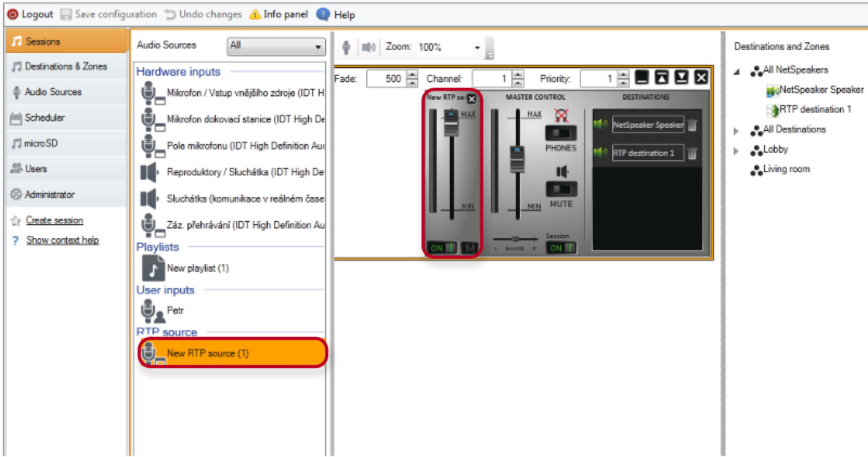This screenshot has height=457, width=868.
Task: Click green speaker icon beside RTP destination 1
Action: pos(600,153)
